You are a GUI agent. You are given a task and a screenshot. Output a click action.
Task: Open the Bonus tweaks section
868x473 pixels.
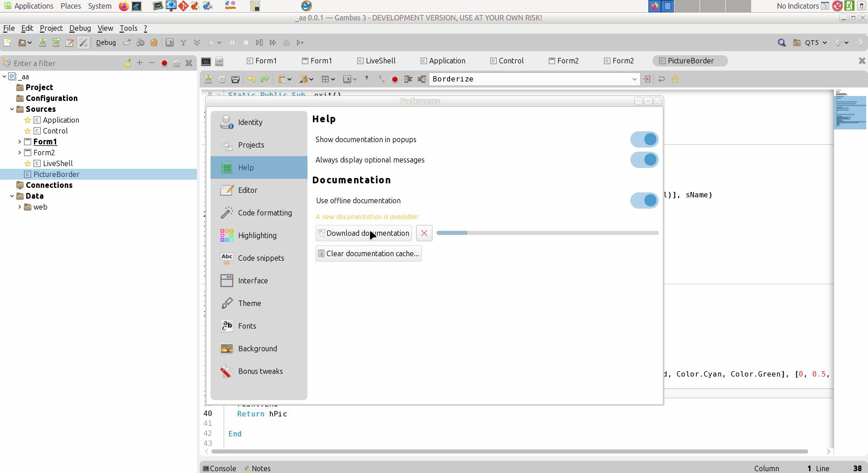coord(260,371)
